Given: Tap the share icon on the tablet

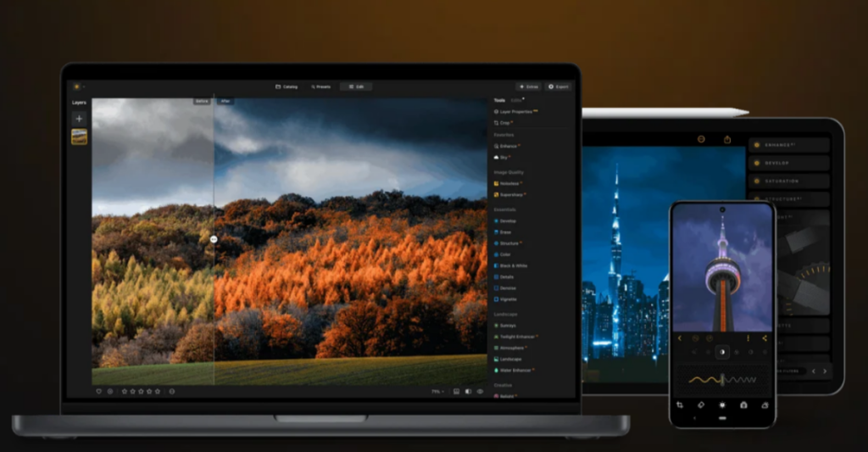Looking at the screenshot, I should coord(727,140).
